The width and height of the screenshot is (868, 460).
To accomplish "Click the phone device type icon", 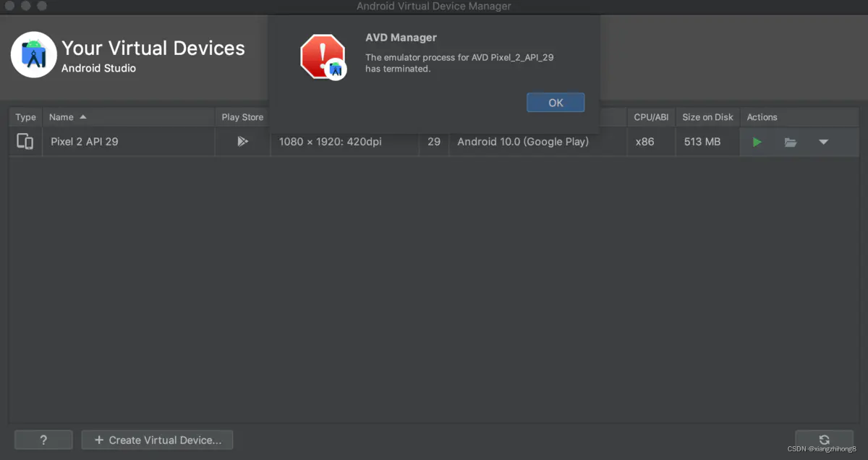I will pos(25,142).
